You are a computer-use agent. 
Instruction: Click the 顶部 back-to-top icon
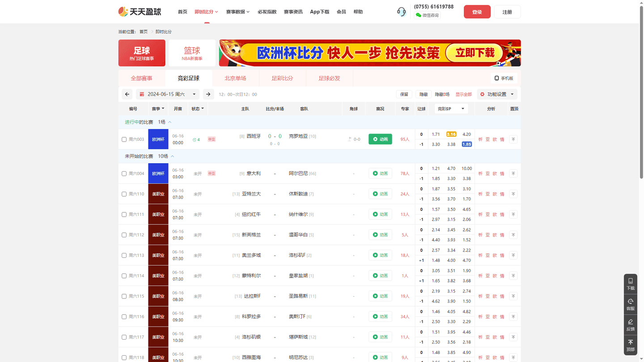point(631,345)
